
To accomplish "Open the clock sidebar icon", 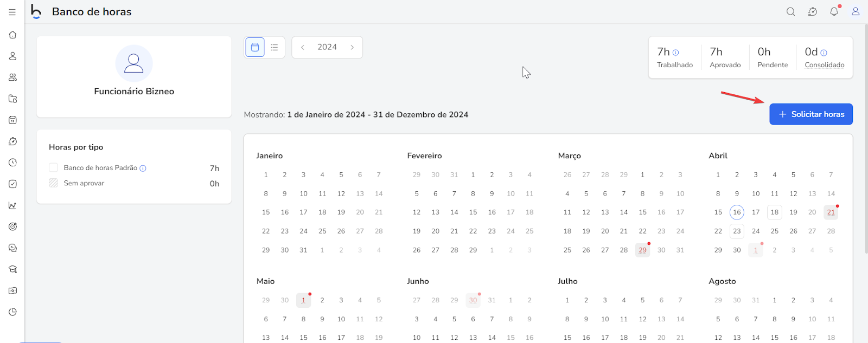I will tap(12, 163).
